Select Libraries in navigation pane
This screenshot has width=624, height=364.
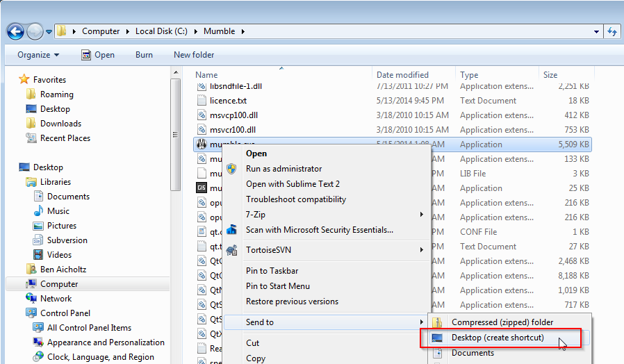tap(56, 182)
